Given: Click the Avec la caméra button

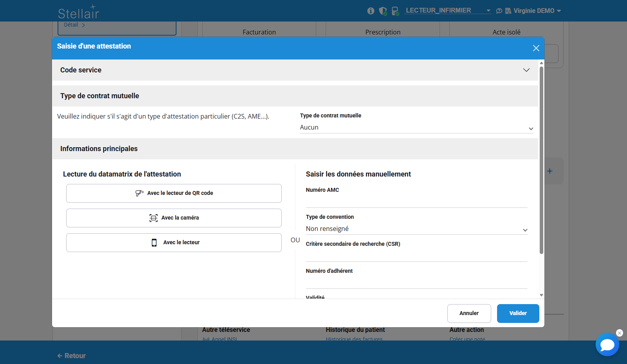Looking at the screenshot, I should 174,218.
